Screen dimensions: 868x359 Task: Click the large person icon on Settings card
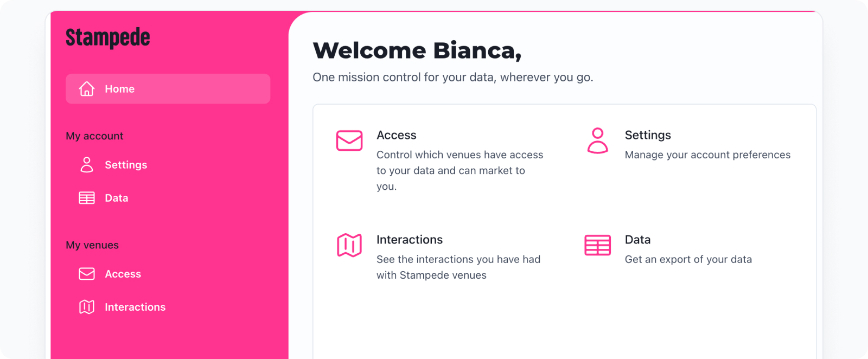pos(598,141)
